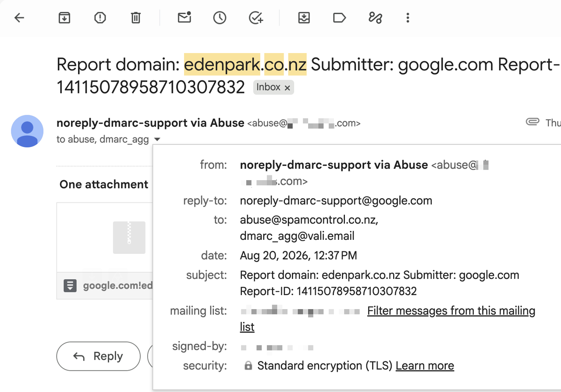Image resolution: width=561 pixels, height=392 pixels.
Task: Click the Standard encryption (TLS) text
Action: 325,366
